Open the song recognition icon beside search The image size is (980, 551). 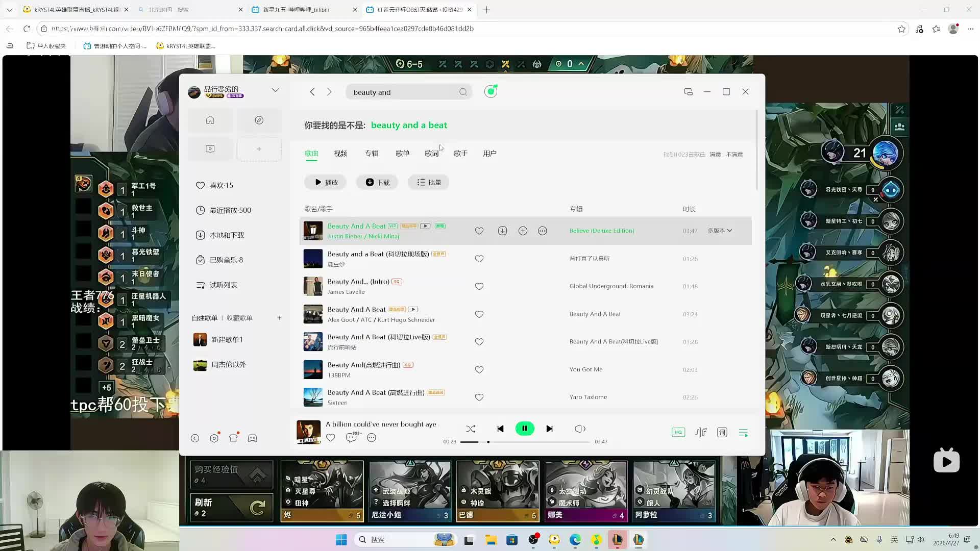491,92
